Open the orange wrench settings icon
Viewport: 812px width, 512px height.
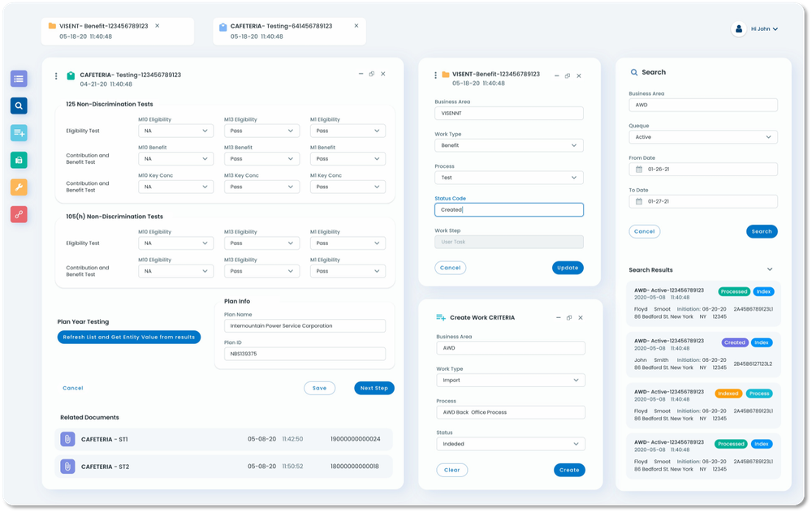pos(18,187)
